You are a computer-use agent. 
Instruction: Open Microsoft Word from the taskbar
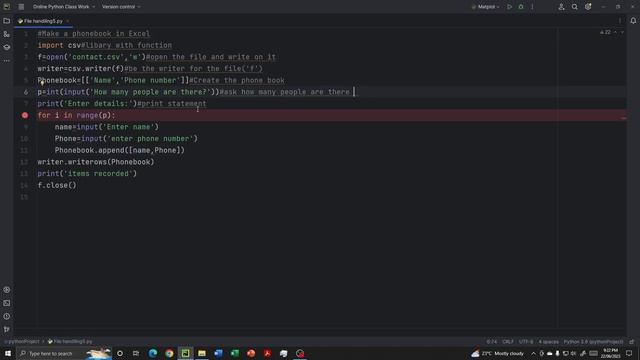(218, 353)
